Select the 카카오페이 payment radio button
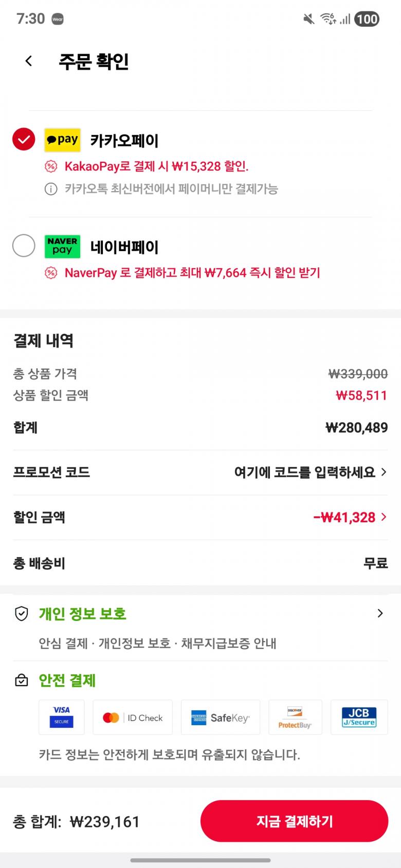Image resolution: width=401 pixels, height=868 pixels. [24, 139]
